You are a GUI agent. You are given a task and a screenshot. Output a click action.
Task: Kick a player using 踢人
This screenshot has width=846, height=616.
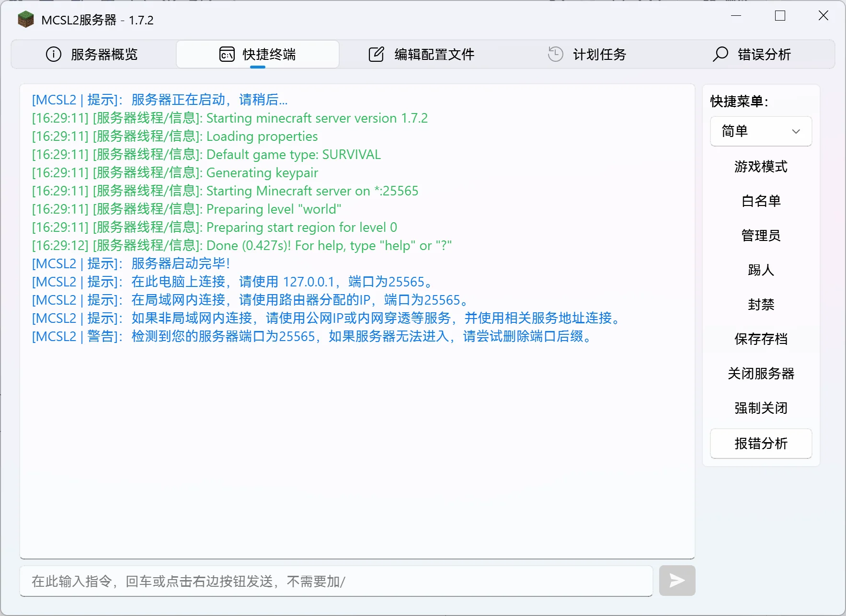click(x=760, y=270)
